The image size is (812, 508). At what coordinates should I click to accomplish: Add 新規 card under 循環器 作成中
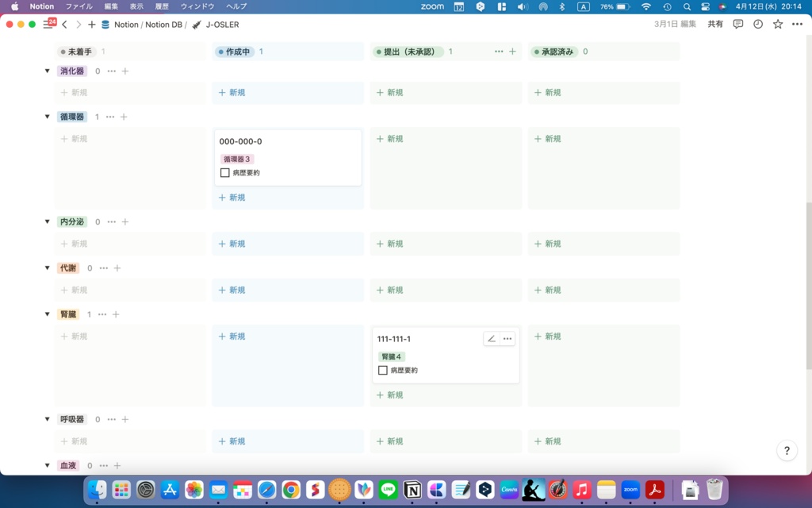pos(232,198)
